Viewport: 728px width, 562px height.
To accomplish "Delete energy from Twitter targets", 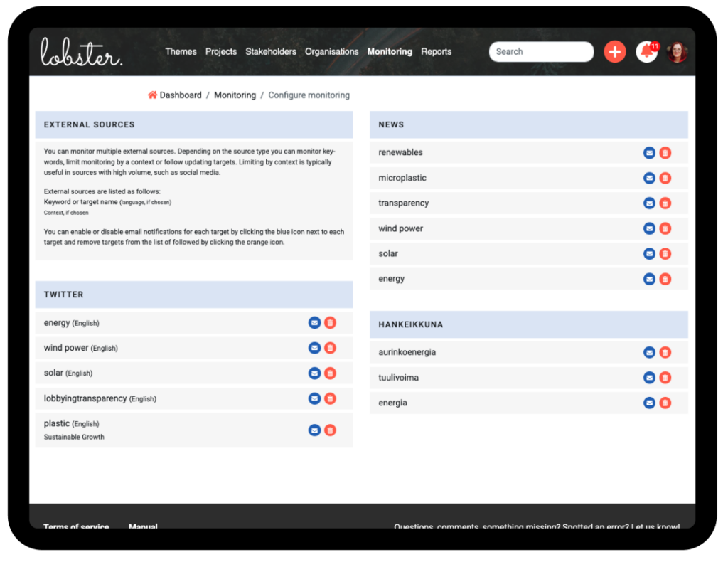I will coord(330,323).
